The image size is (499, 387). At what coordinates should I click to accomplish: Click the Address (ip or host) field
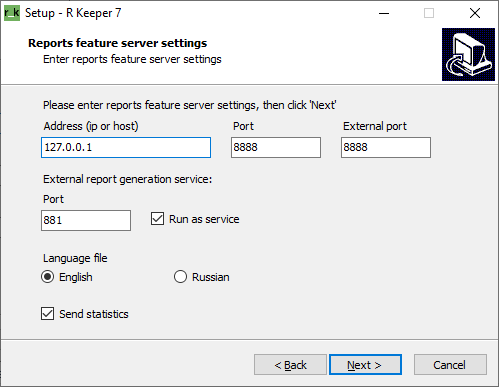[126, 147]
